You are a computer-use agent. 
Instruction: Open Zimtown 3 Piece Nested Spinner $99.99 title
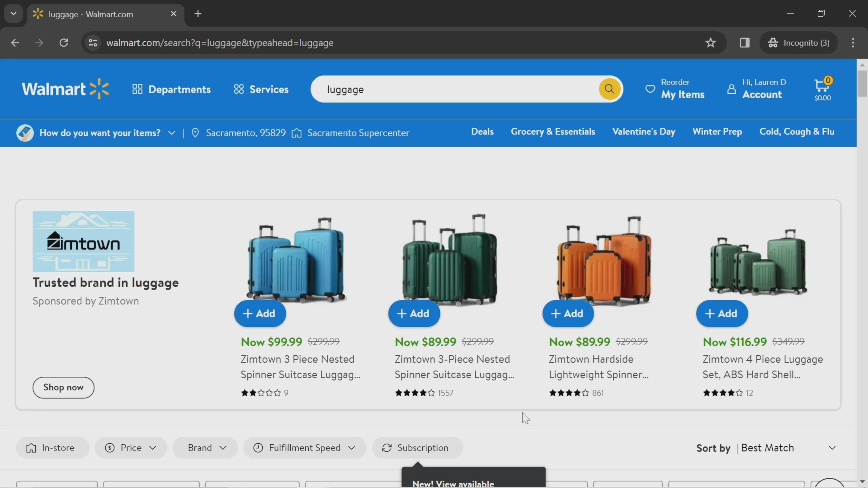point(300,367)
